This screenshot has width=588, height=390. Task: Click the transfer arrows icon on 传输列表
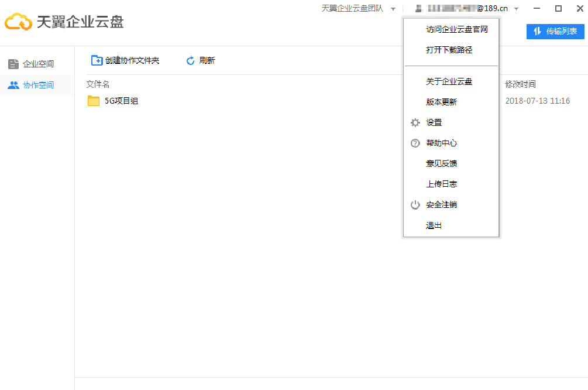(537, 31)
